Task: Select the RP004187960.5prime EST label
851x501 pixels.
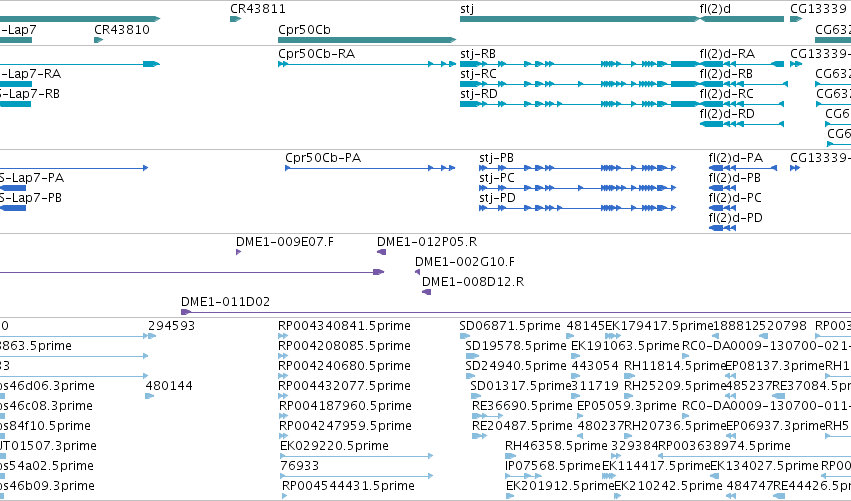Action: pyautogui.click(x=345, y=406)
